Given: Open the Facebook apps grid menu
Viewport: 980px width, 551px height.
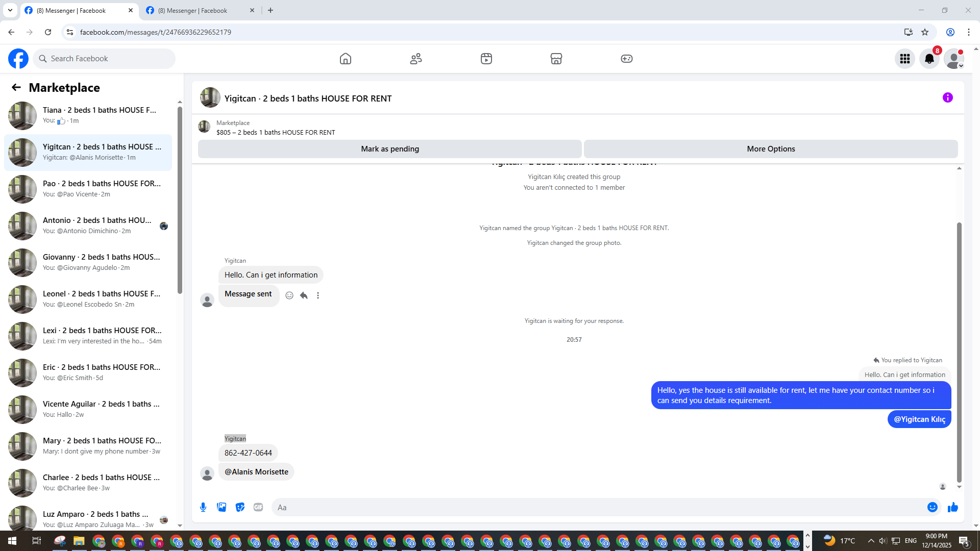Looking at the screenshot, I should [x=905, y=59].
